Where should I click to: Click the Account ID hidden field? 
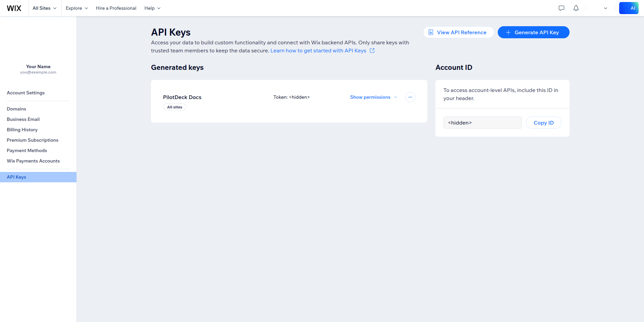[x=483, y=123]
